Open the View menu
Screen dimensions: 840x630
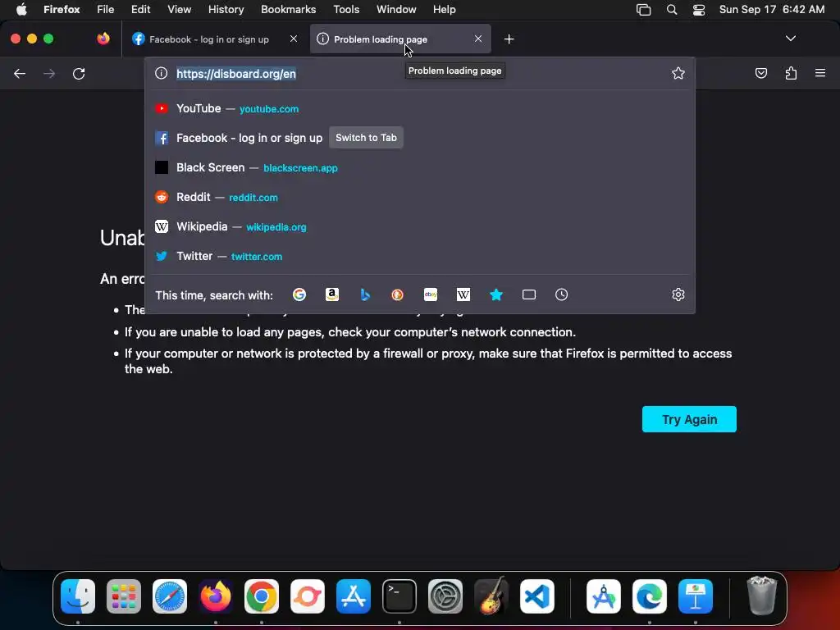pos(179,10)
